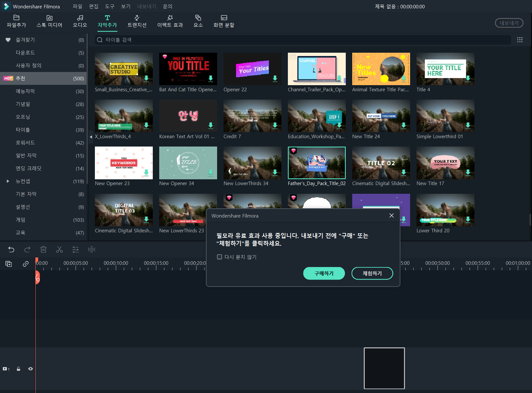This screenshot has height=393, width=532.
Task: Toggle the video track lock
Action: pyautogui.click(x=19, y=369)
